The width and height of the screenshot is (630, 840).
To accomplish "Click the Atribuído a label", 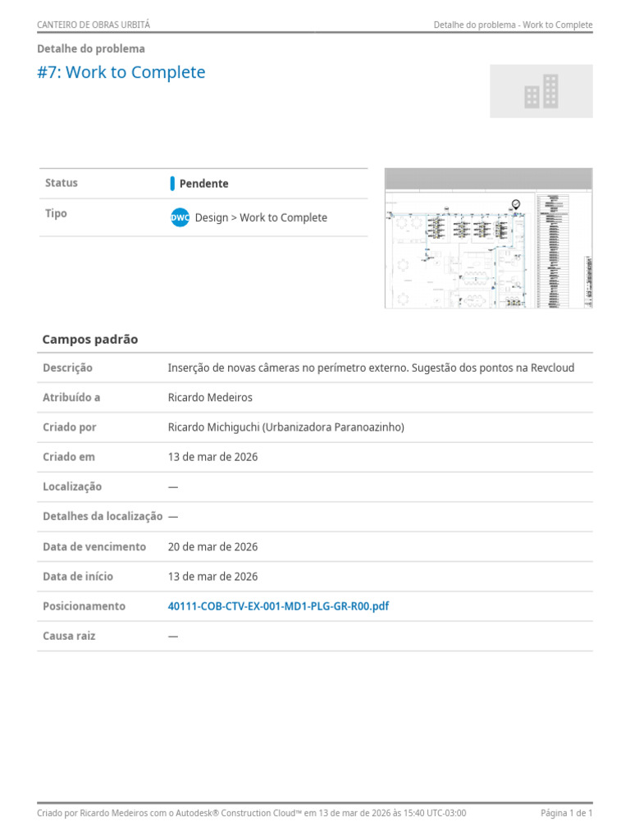I will point(71,398).
